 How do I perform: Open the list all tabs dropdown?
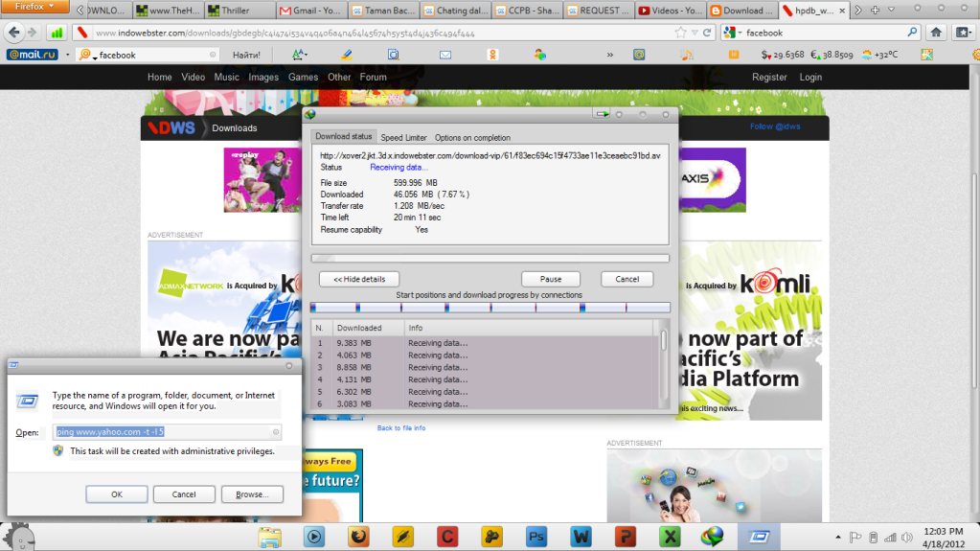pyautogui.click(x=892, y=10)
